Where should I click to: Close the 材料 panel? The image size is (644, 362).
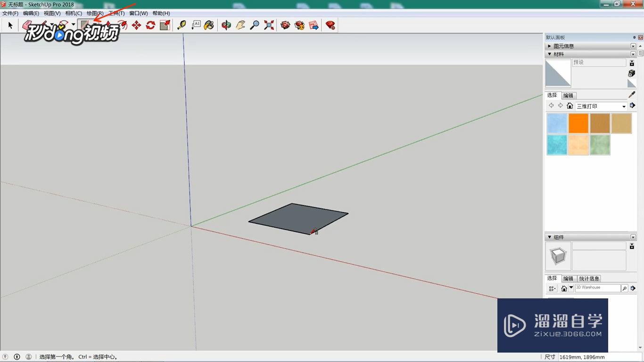tap(633, 54)
